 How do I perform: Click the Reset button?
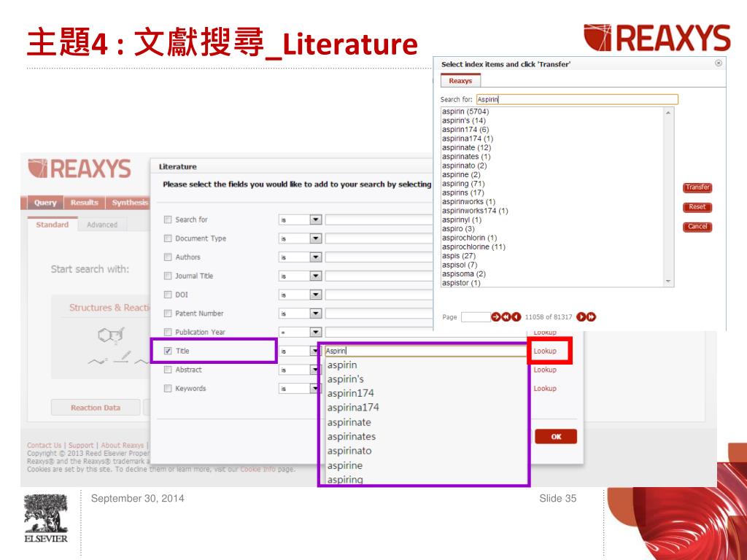click(697, 207)
